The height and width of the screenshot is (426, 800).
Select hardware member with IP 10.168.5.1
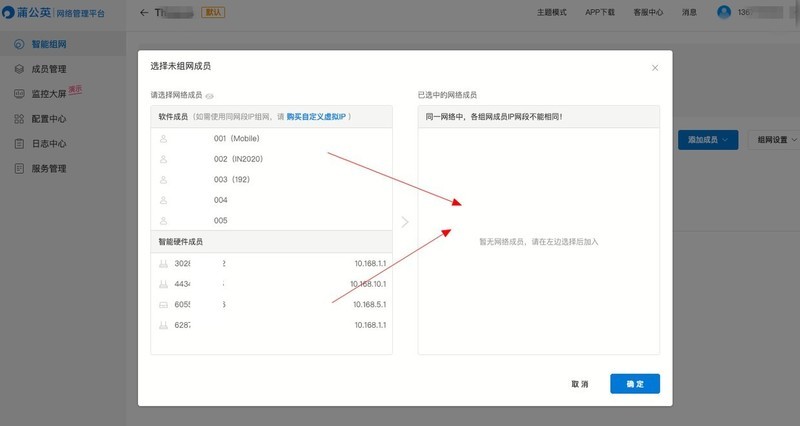pyautogui.click(x=271, y=304)
